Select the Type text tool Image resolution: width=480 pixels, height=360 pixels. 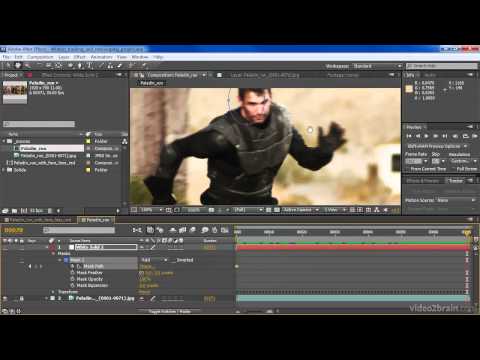coord(90,66)
